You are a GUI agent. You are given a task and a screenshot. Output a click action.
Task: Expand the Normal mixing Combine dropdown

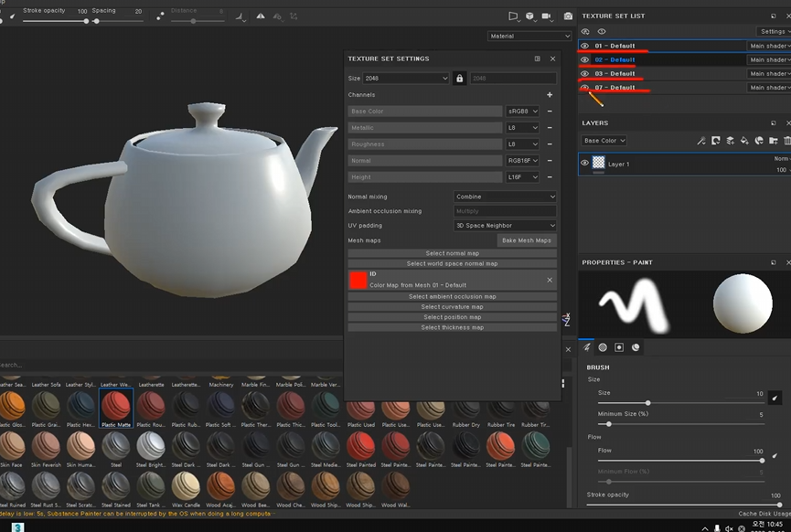[505, 197]
